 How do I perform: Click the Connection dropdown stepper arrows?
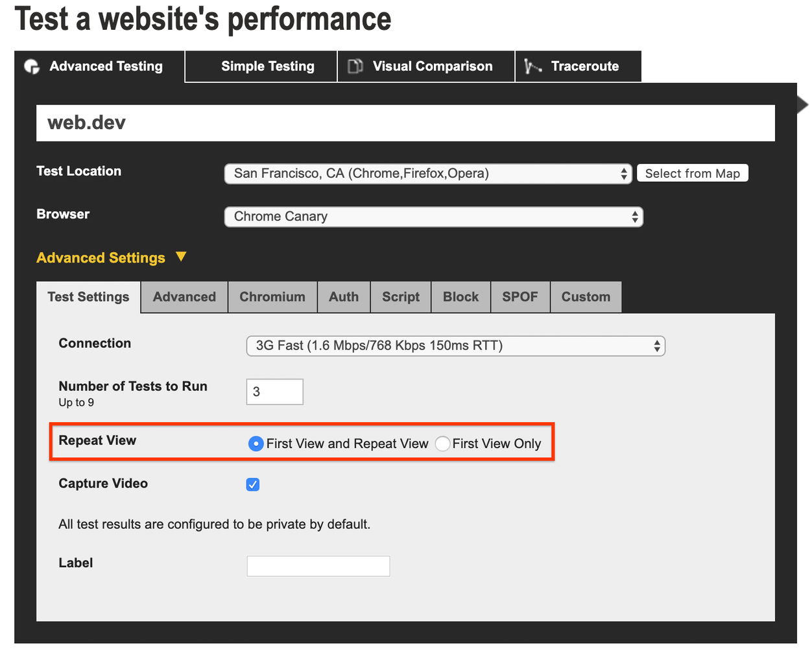(656, 346)
